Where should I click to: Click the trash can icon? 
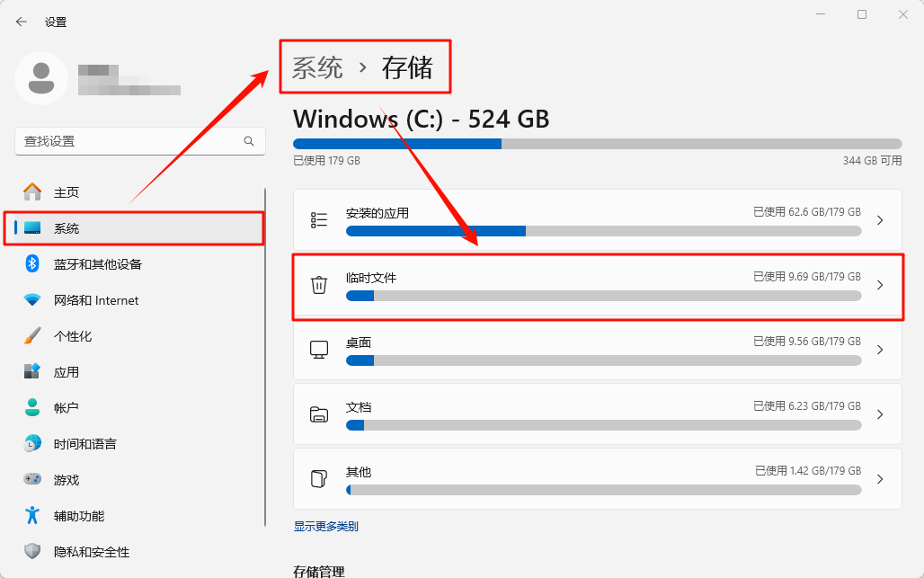[319, 285]
